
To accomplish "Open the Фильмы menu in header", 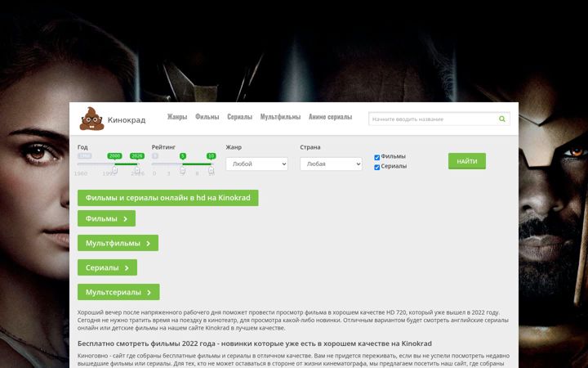I will 207,117.
